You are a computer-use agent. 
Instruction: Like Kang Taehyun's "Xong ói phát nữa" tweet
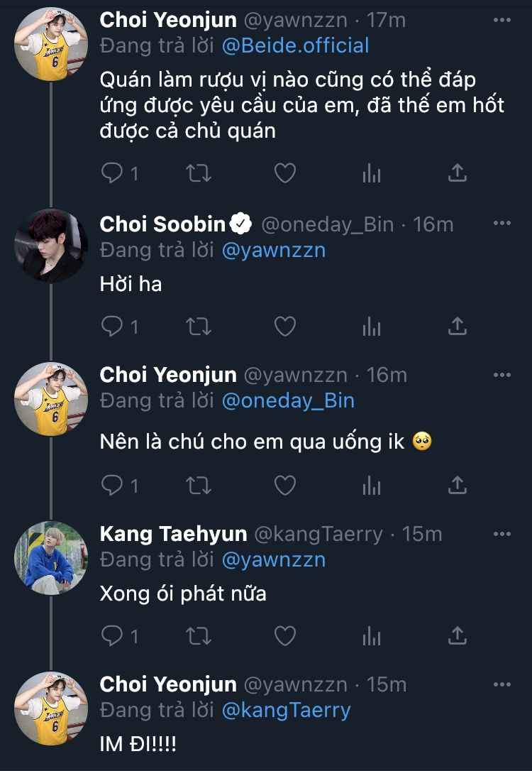[x=284, y=635]
